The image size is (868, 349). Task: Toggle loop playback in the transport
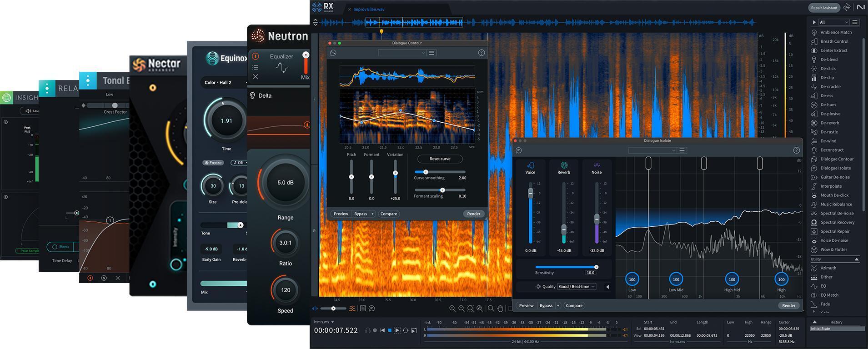(x=405, y=330)
